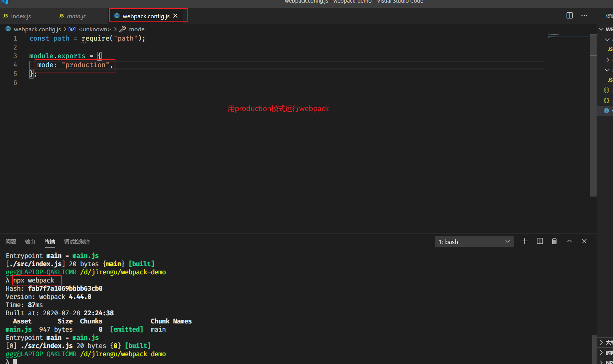Expand the NPM scripts section in sidebar
The image size is (613, 364).
click(x=606, y=361)
